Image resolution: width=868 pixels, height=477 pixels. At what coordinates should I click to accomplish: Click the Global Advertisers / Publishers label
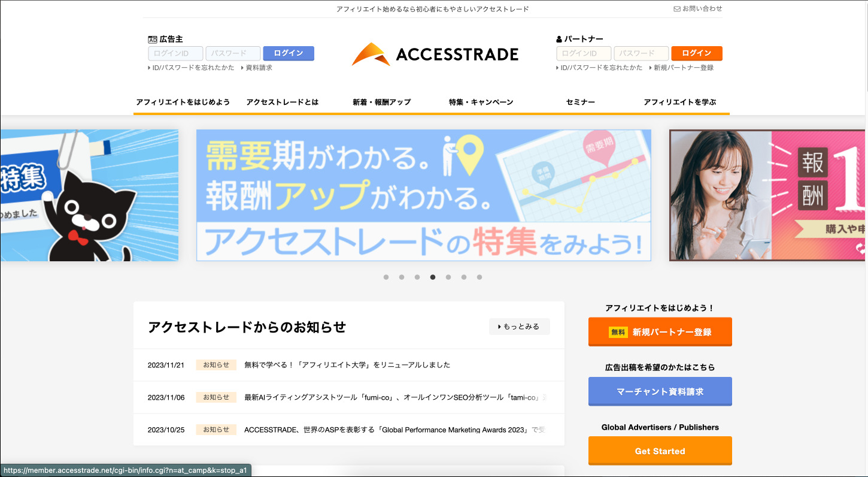(x=660, y=427)
